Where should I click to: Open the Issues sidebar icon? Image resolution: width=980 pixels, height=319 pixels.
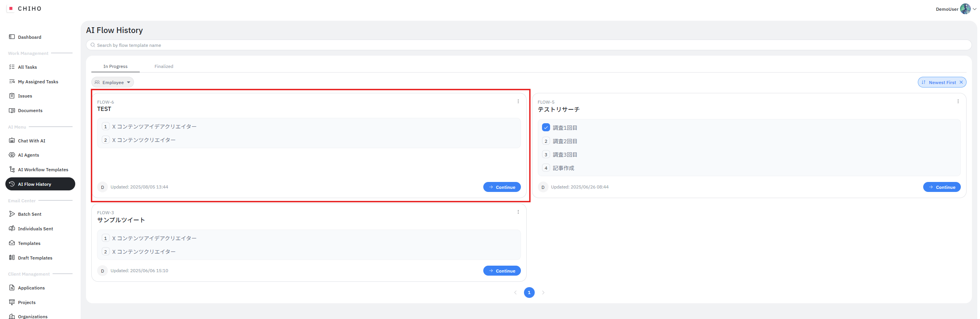pos(12,96)
